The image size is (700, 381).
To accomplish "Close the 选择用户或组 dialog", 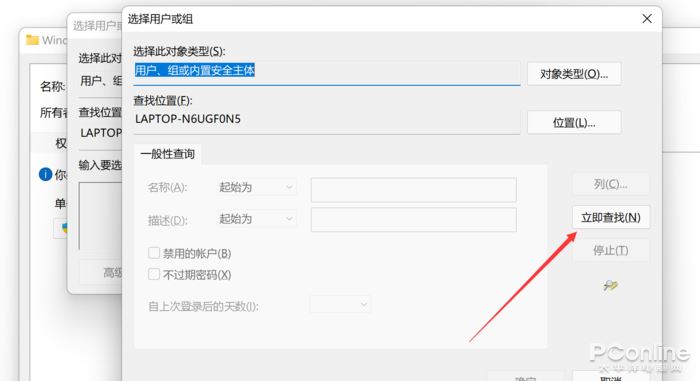I will 647,19.
